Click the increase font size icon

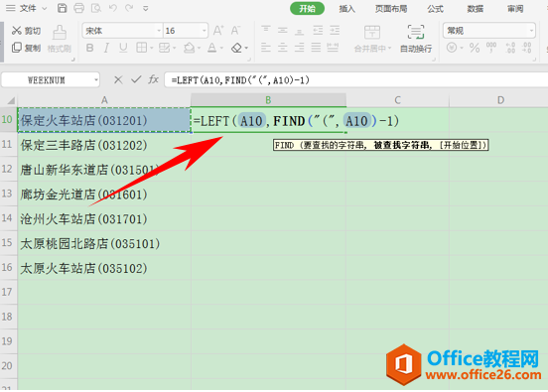pyautogui.click(x=218, y=31)
